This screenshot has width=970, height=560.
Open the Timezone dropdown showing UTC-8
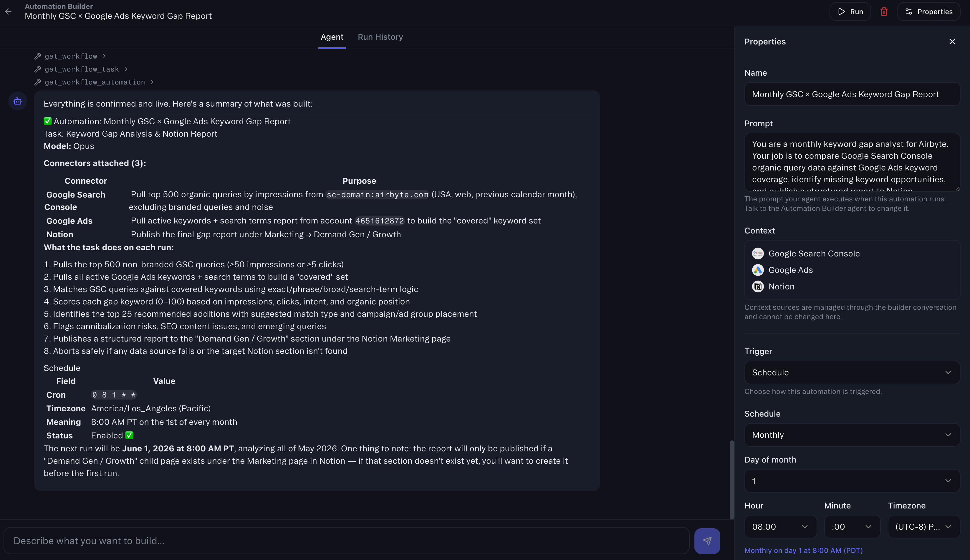pos(924,526)
